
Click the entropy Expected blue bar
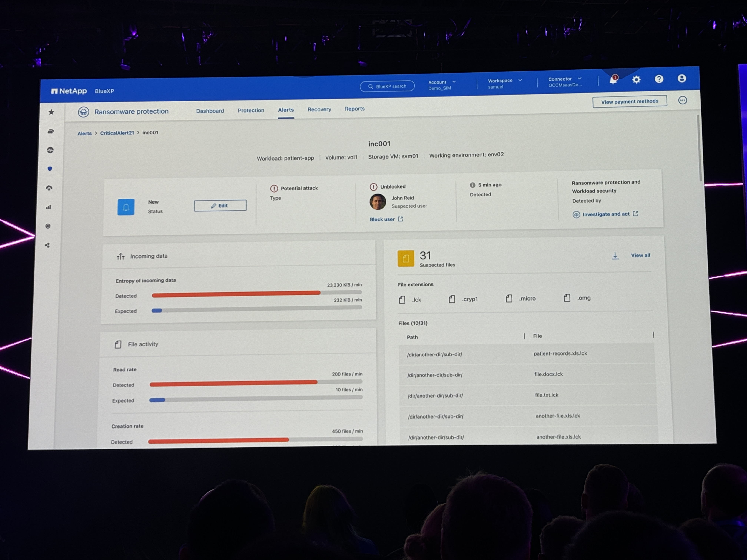coord(157,311)
